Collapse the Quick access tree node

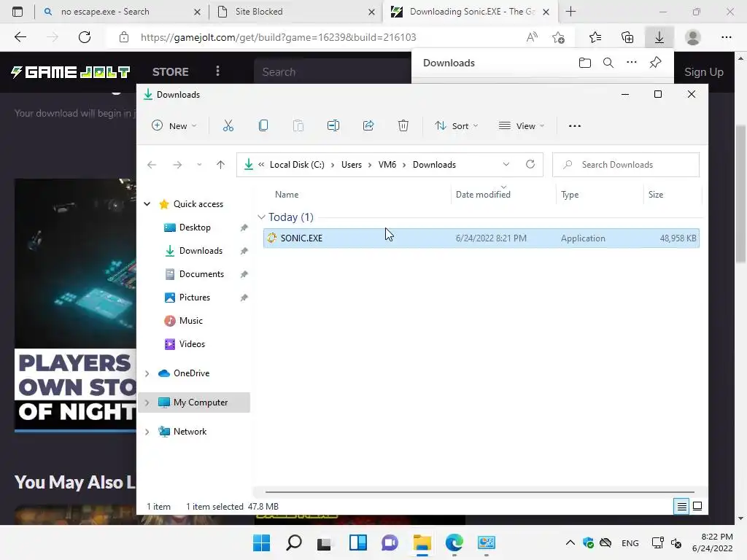[147, 204]
